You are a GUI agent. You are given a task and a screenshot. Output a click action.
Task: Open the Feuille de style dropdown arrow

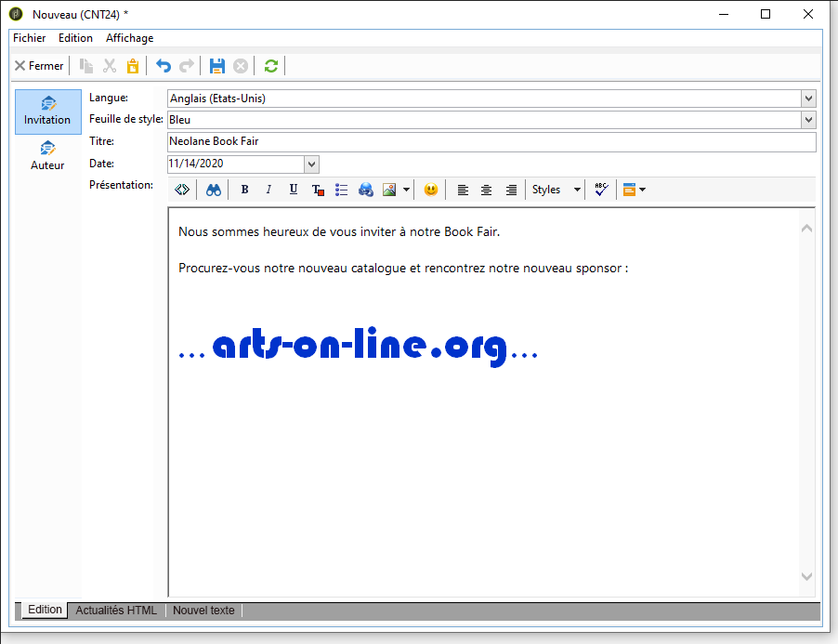pos(808,120)
